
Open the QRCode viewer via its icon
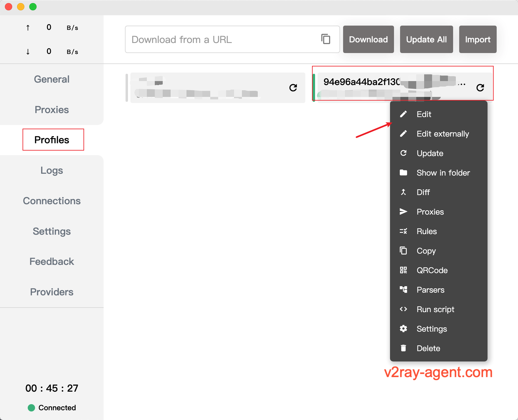pyautogui.click(x=403, y=270)
